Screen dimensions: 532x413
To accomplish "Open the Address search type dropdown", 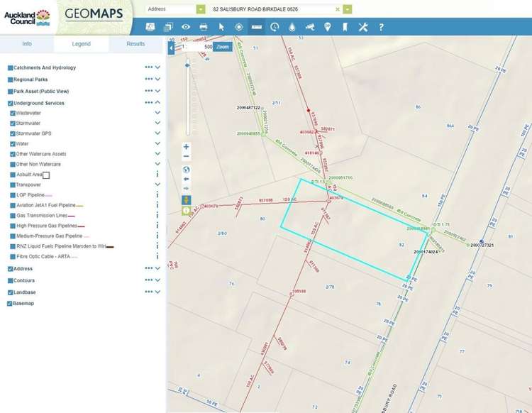I will pos(201,9).
